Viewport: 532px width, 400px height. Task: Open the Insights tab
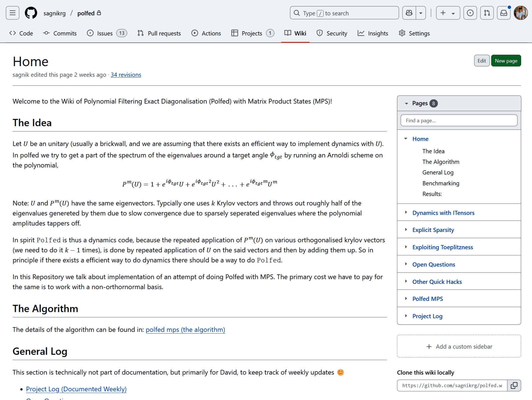(373, 33)
